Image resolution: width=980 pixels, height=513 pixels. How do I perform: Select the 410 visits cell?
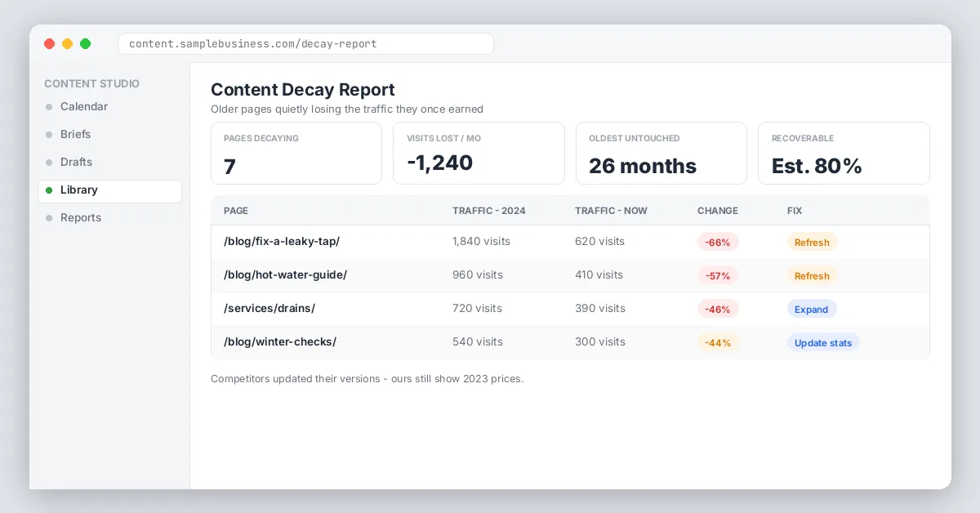coord(599,275)
